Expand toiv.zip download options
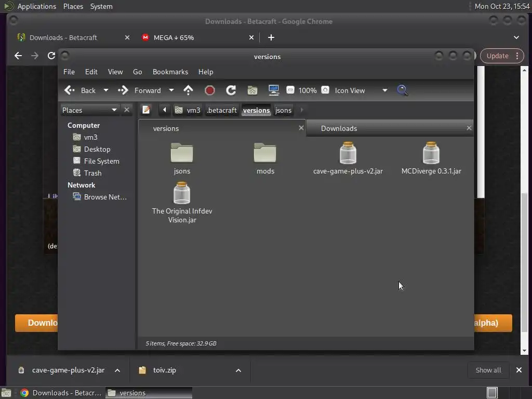This screenshot has height=399, width=532. 238,370
